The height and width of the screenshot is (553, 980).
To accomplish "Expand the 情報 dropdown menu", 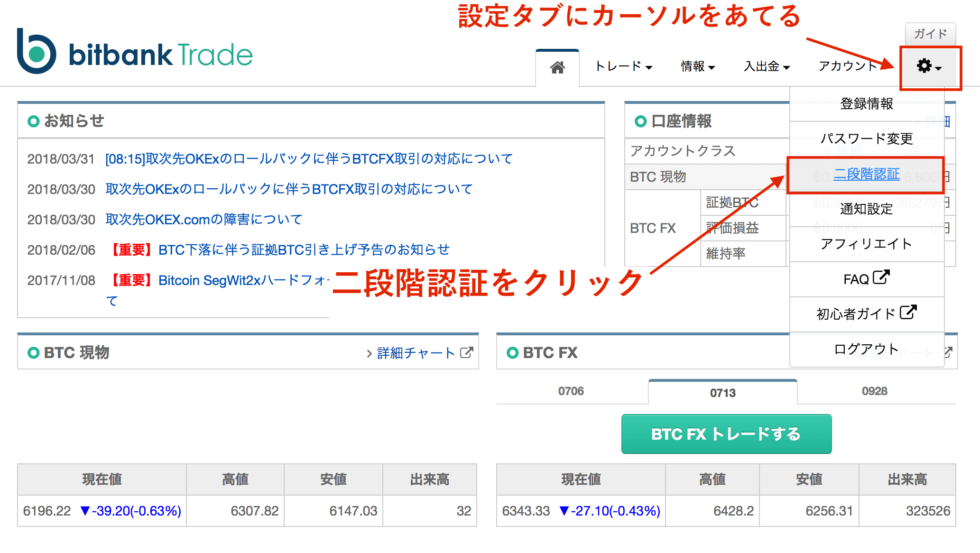I will click(698, 66).
